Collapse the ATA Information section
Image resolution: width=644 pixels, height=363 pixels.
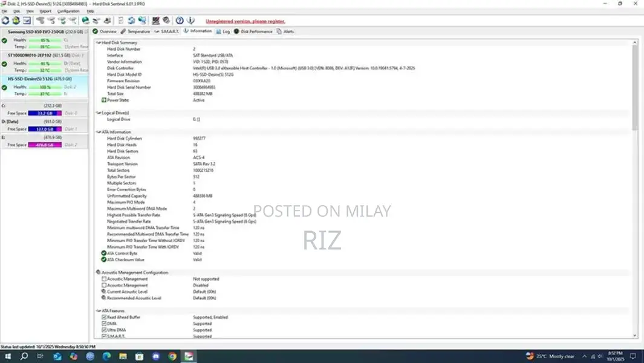click(99, 132)
